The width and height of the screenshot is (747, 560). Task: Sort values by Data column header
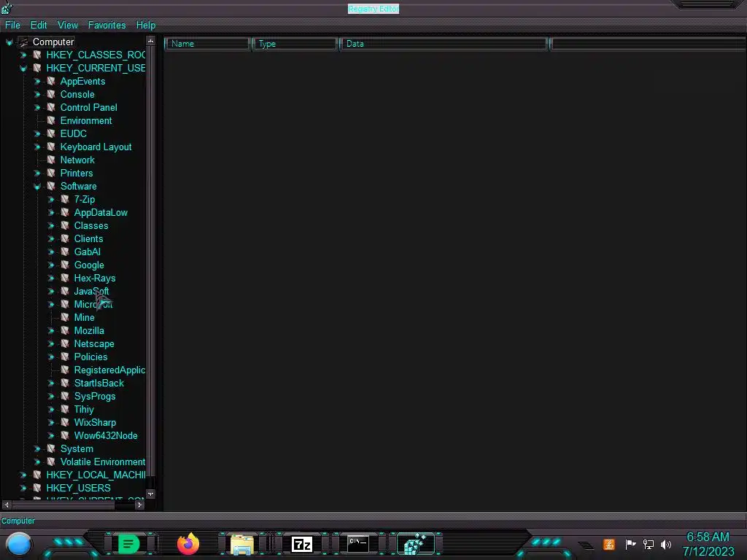pos(444,44)
